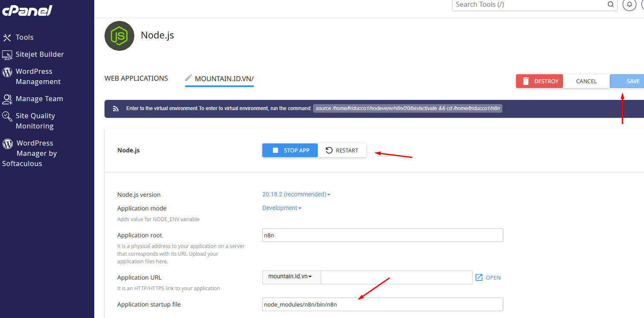The width and height of the screenshot is (644, 318).
Task: Open Tools in the sidebar
Action: [x=24, y=37]
